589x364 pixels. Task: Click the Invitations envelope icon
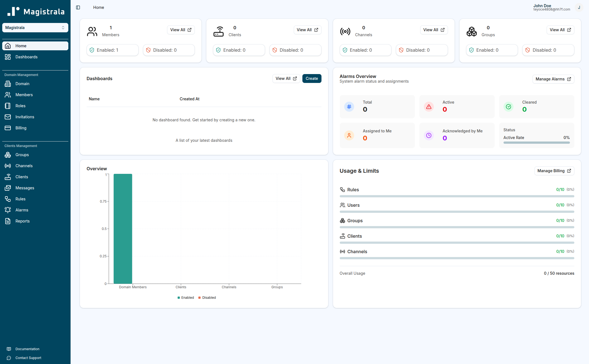click(x=8, y=117)
